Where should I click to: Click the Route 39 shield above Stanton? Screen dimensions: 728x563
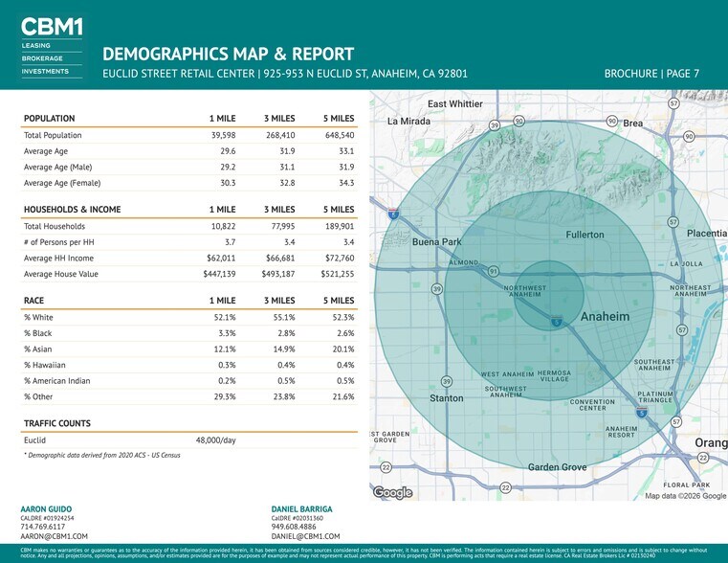coord(447,382)
